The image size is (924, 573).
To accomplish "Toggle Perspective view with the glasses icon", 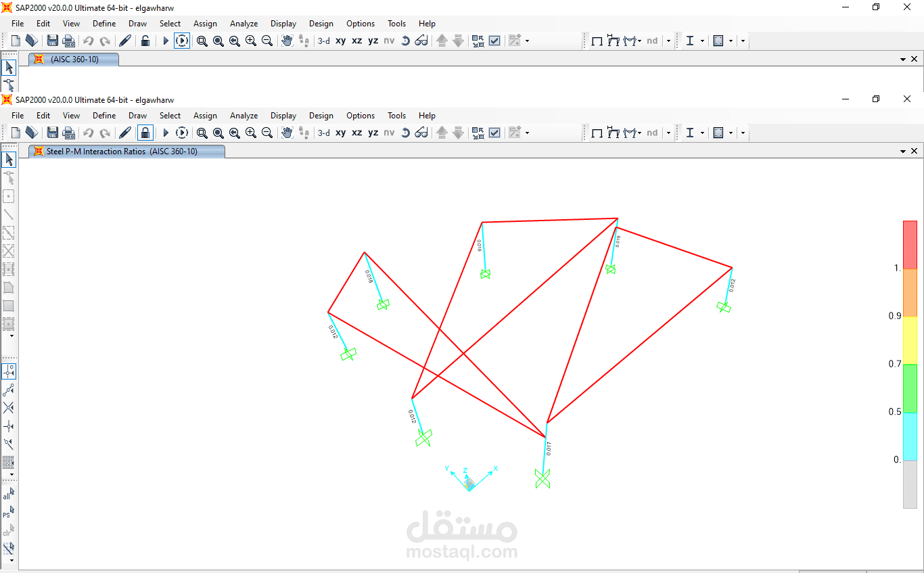I will (421, 133).
